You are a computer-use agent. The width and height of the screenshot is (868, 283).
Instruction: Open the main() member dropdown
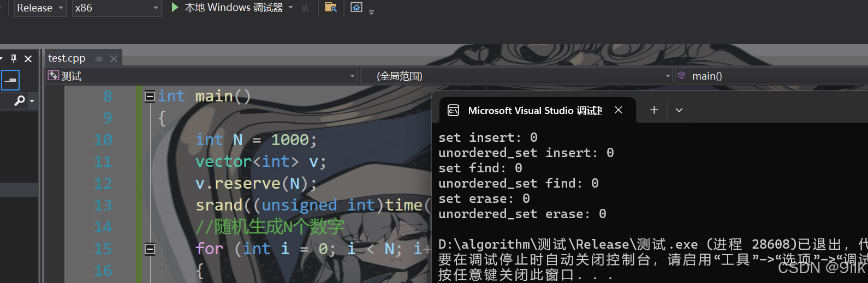(x=771, y=76)
